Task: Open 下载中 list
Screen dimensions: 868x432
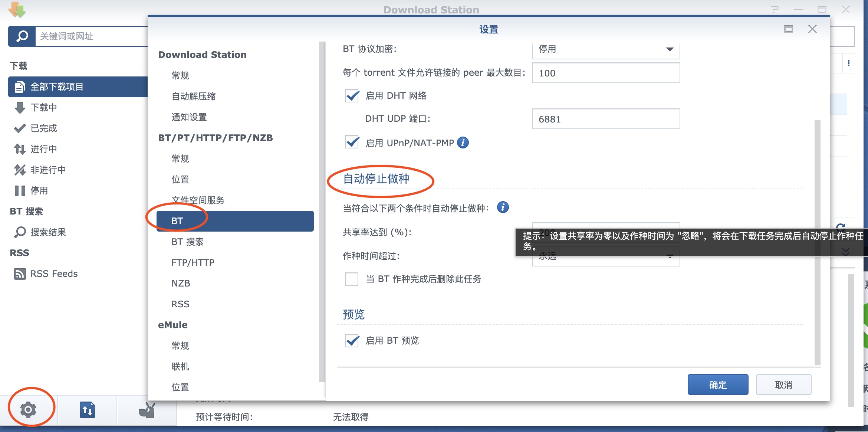Action: click(78, 108)
